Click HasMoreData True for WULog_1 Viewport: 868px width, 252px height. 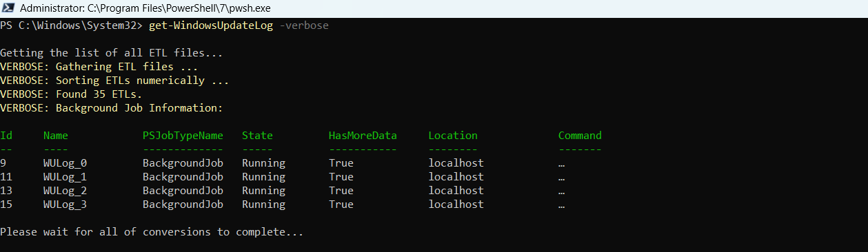[x=341, y=177]
